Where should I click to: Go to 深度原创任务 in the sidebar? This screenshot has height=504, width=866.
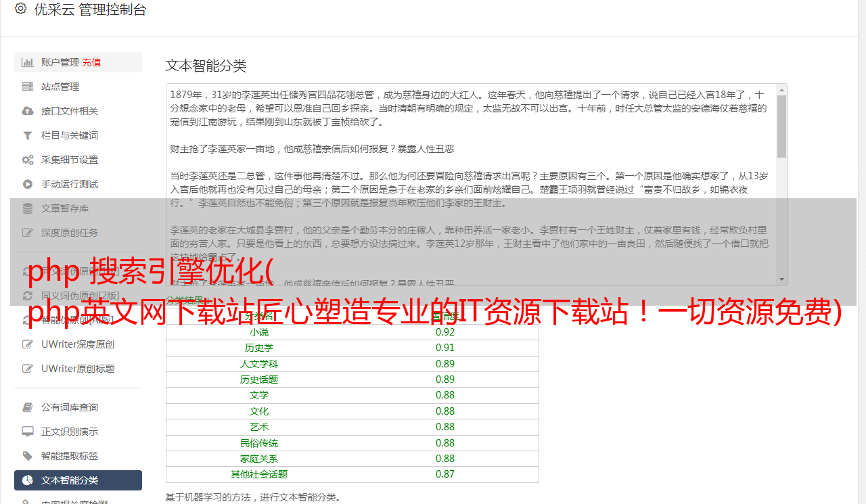click(x=78, y=233)
